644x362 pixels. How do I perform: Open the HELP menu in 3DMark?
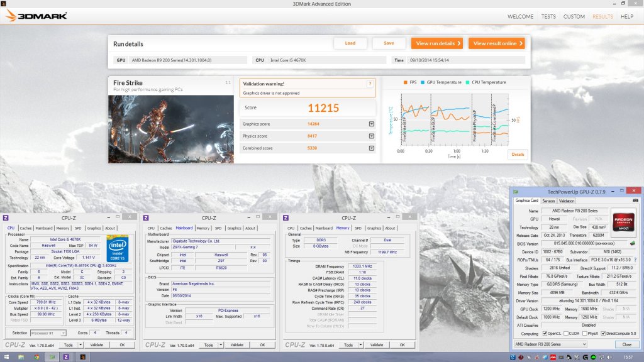coord(627,16)
